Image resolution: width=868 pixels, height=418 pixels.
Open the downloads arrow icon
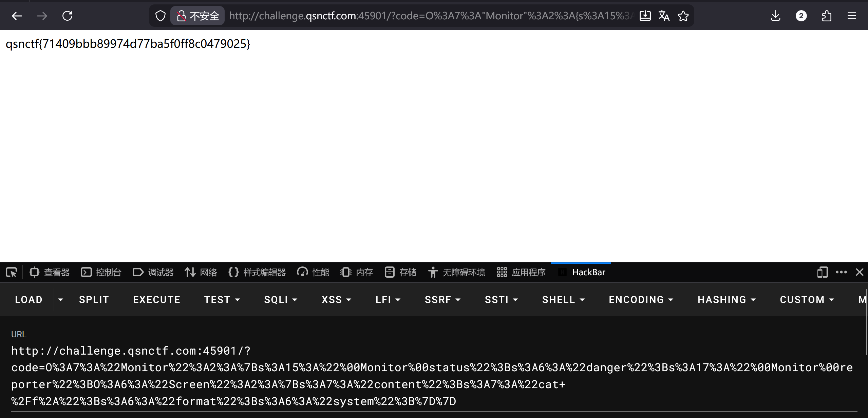point(775,16)
